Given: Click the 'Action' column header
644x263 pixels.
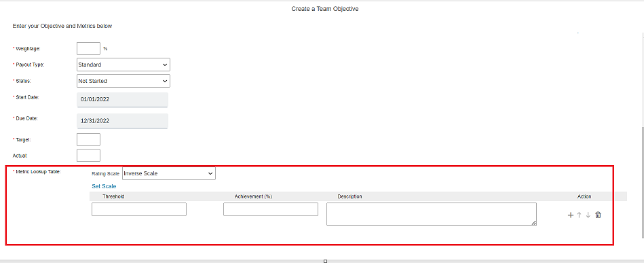Looking at the screenshot, I should coord(584,196).
